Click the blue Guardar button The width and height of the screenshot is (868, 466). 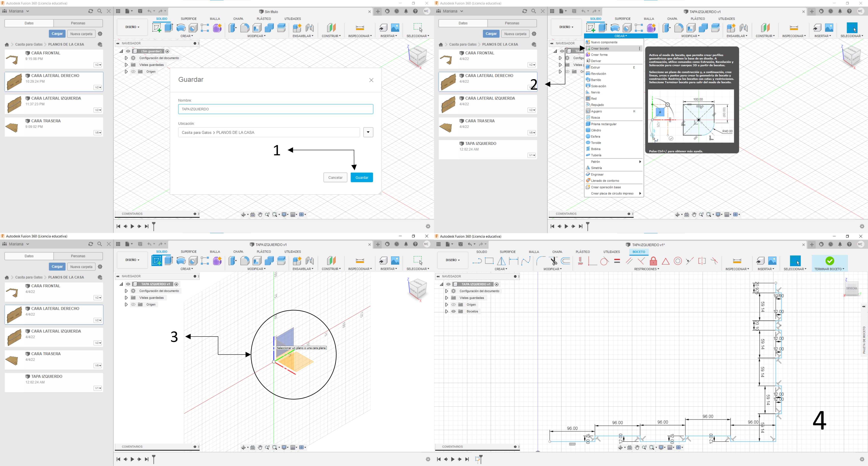tap(362, 177)
